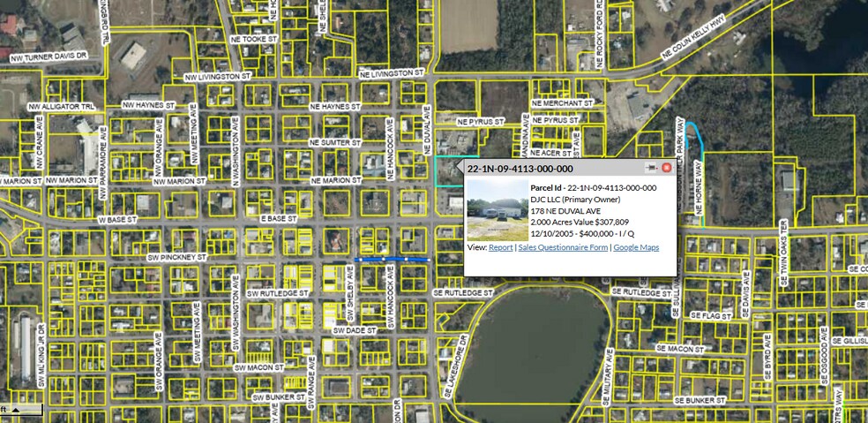This screenshot has width=868, height=423.
Task: Open the Sales Questionnaire Form link
Action: (563, 247)
